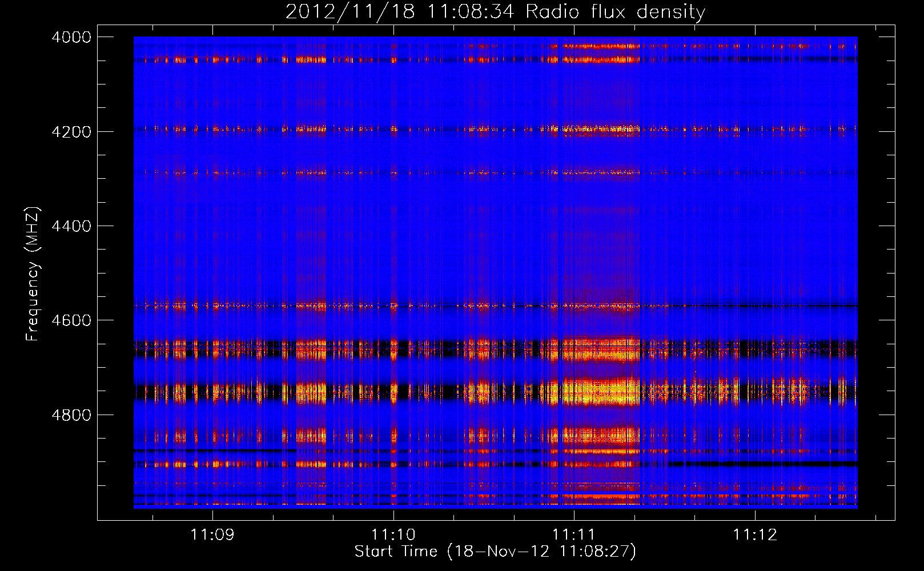Click the 'Start Time (18-Nov-12 11:08:27)' axis title
The image size is (924, 571).
point(495,552)
